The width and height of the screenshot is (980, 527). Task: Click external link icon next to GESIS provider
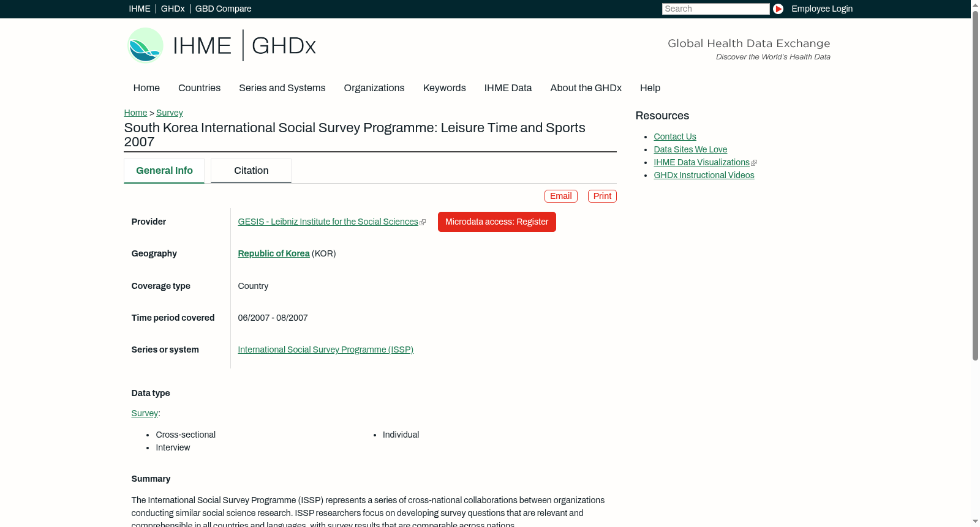tap(423, 222)
